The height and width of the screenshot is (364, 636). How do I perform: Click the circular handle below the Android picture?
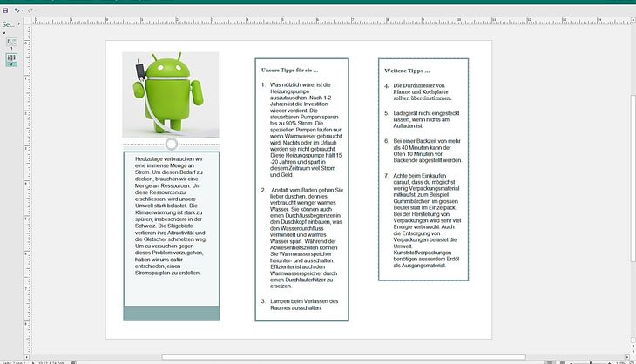pos(171,144)
